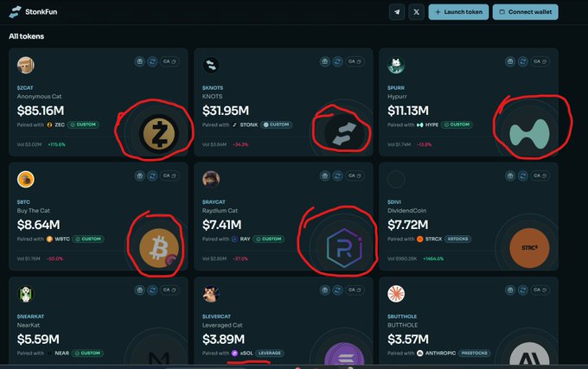Click the Launch token button
Screen dimensions: 588x369
point(458,12)
